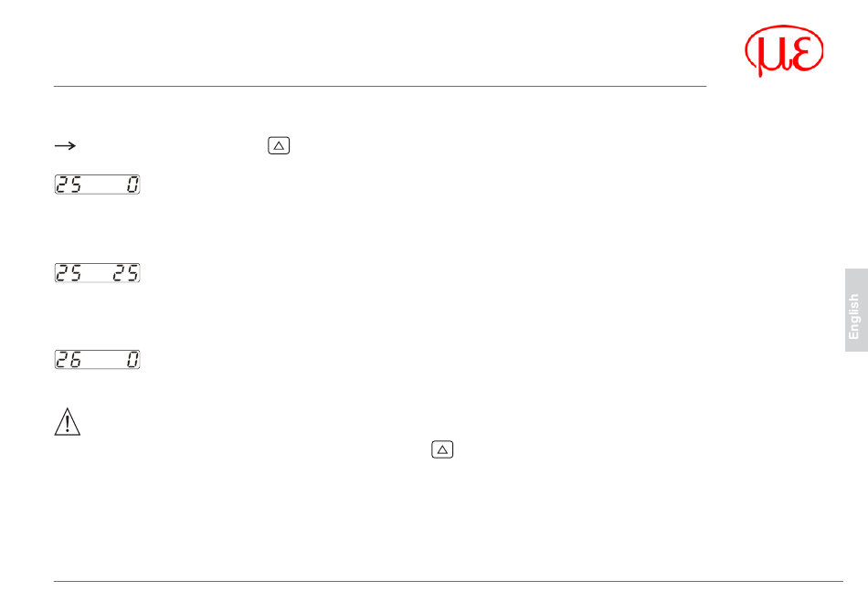Image resolution: width=868 pixels, height=612 pixels.
Task: Click the empty gap inside the "26 0" display
Action: pos(102,360)
